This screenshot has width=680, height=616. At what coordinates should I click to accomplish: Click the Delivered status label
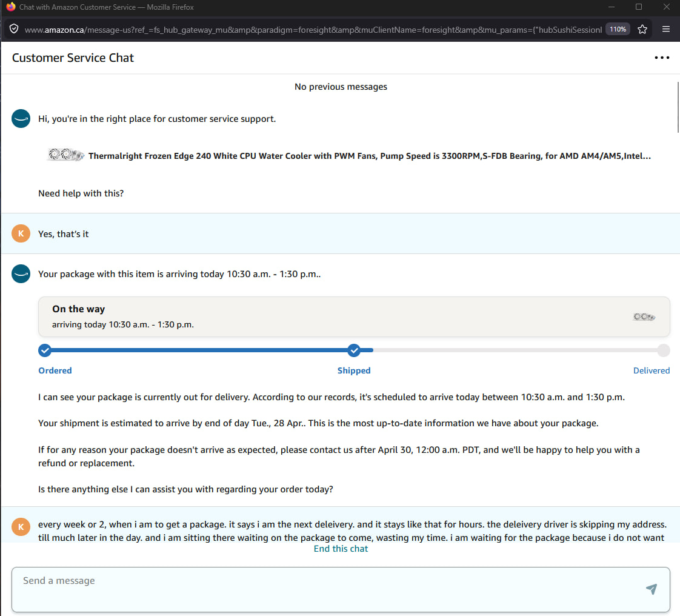click(652, 370)
